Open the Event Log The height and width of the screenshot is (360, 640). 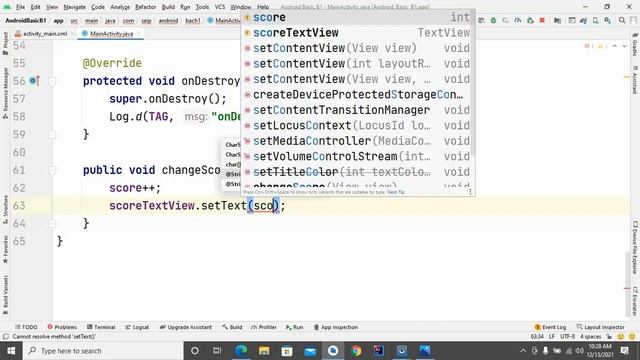[x=550, y=327]
